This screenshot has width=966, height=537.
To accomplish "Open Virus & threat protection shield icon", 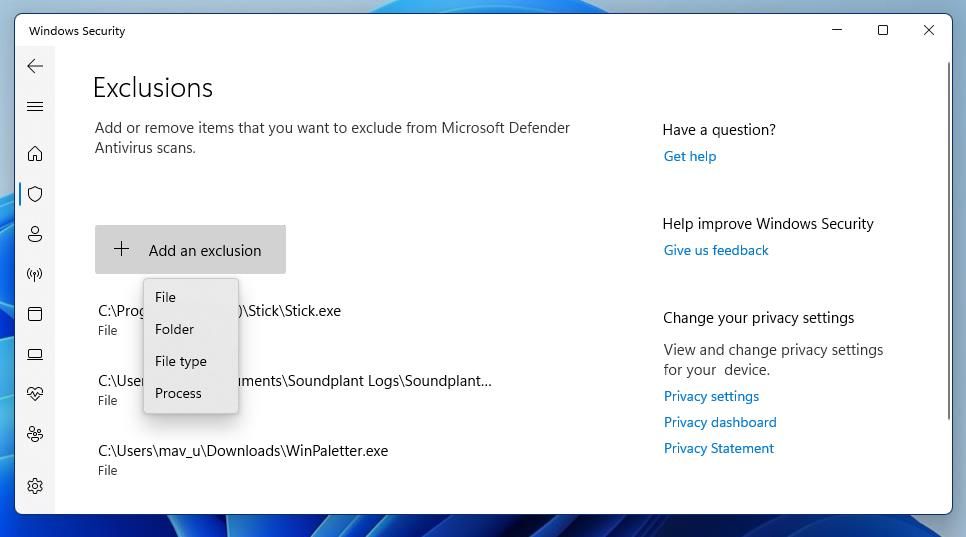I will click(x=35, y=194).
